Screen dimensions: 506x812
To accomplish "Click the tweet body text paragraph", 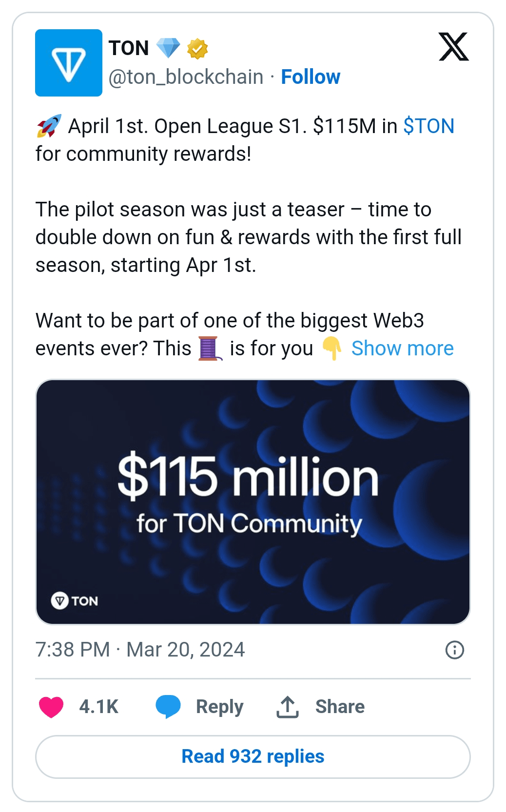I will click(x=234, y=237).
